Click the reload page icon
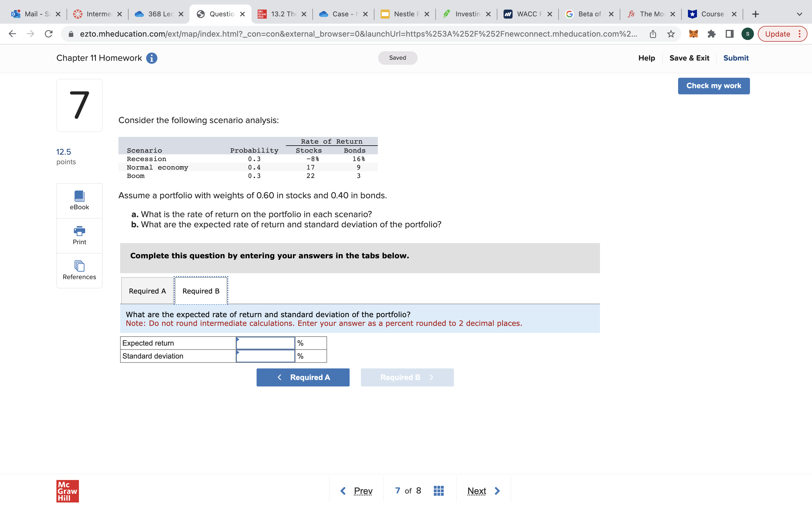Image resolution: width=812 pixels, height=507 pixels. pos(48,34)
